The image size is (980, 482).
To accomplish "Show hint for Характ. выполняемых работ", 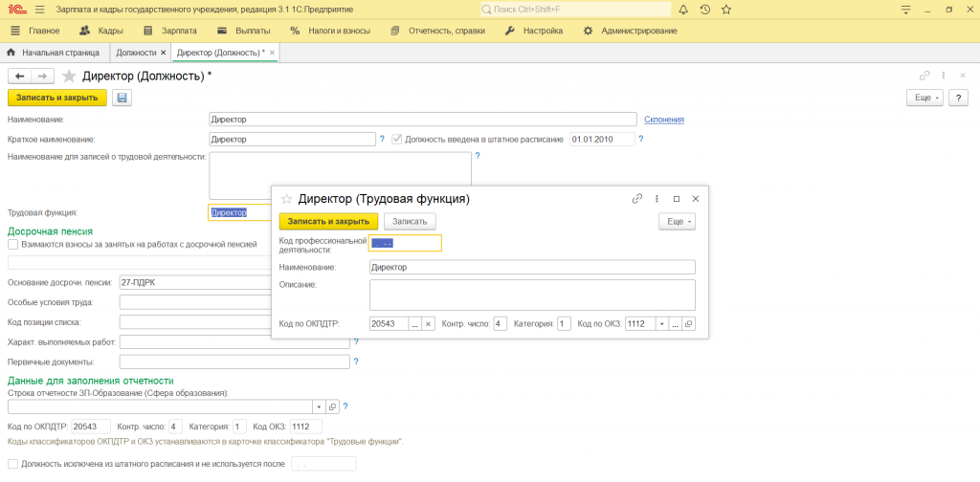I will pos(356,342).
